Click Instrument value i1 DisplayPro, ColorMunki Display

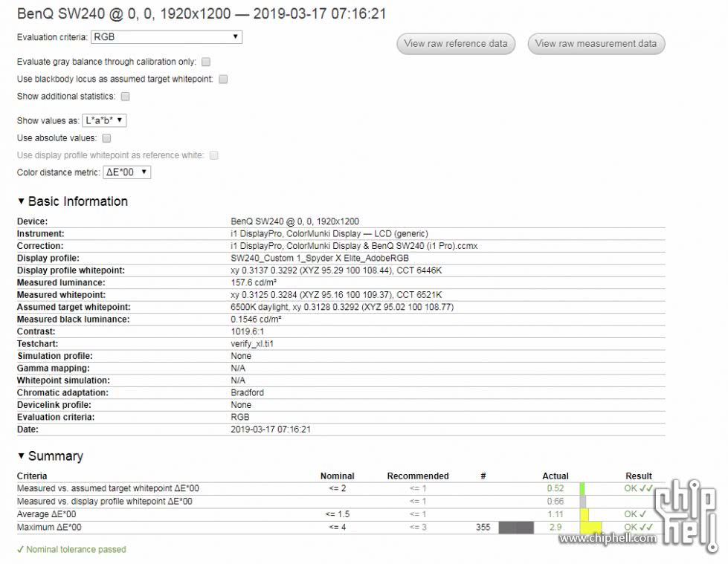point(329,234)
